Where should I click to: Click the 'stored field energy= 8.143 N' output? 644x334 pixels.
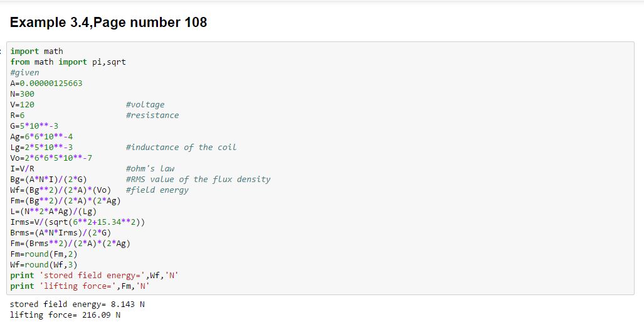click(77, 304)
